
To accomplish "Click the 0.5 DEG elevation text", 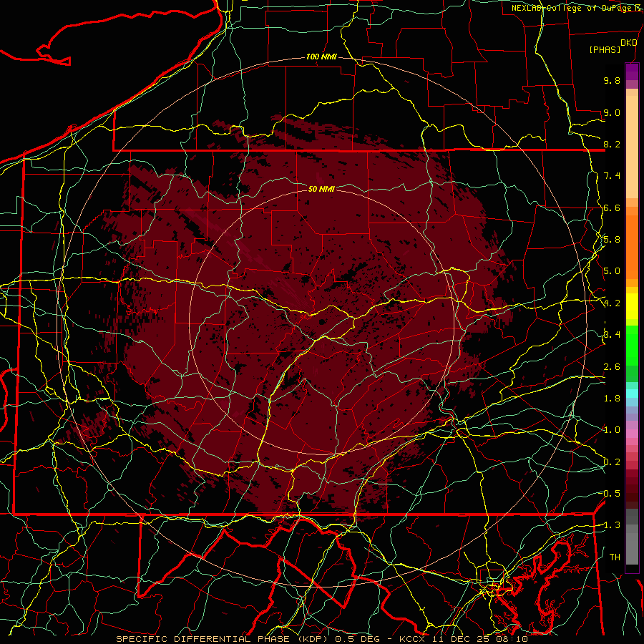I will [x=357, y=639].
